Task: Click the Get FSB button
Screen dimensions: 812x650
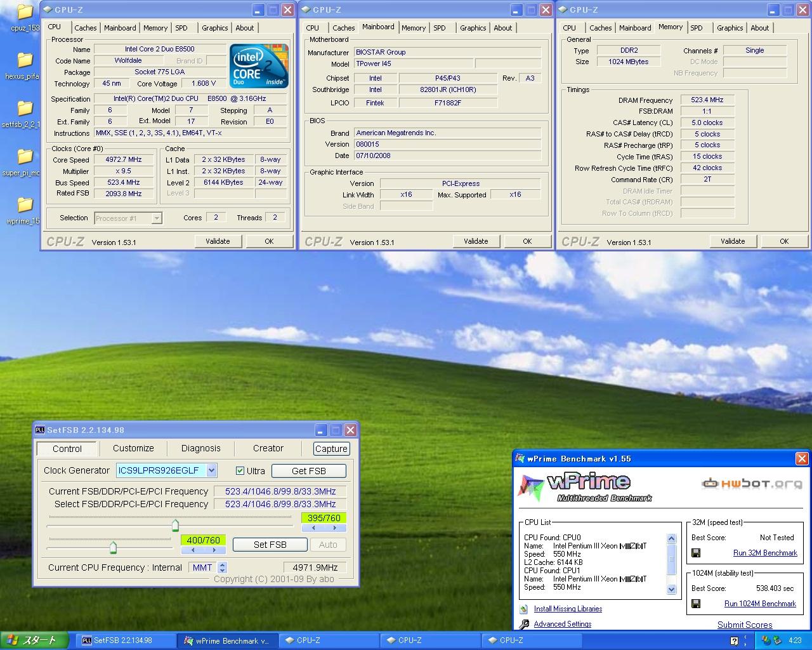Action: [309, 471]
